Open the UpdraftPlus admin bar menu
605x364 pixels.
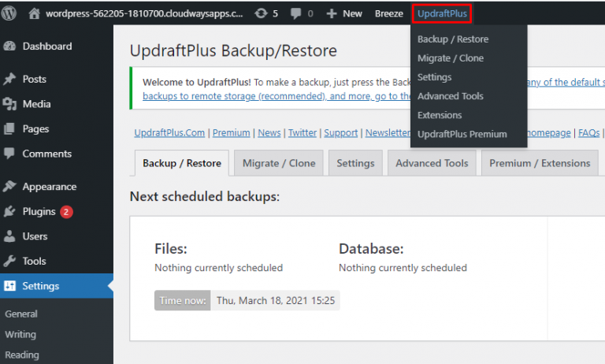pos(442,14)
